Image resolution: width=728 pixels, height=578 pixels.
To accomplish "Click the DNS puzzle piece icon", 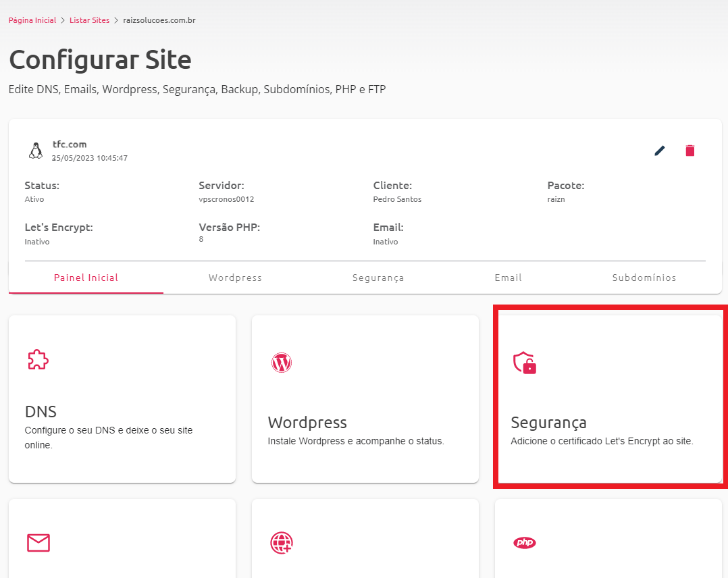I will 38,360.
